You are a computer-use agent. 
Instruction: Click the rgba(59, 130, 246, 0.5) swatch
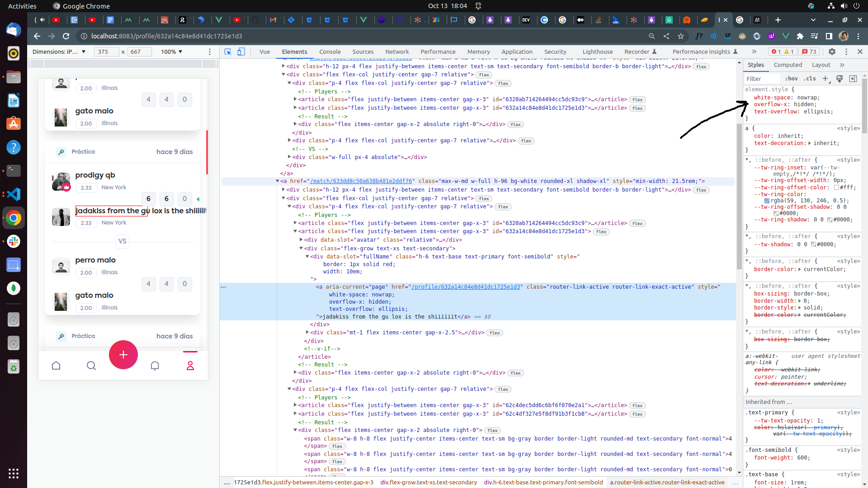(x=767, y=201)
